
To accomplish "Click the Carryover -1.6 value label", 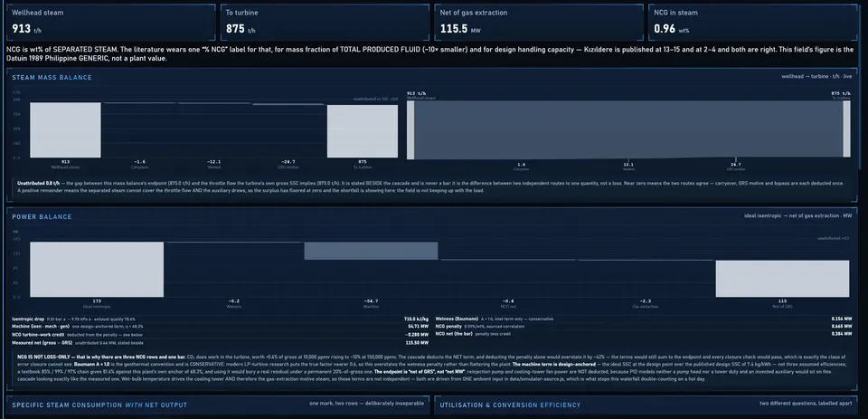I will coord(139,162).
